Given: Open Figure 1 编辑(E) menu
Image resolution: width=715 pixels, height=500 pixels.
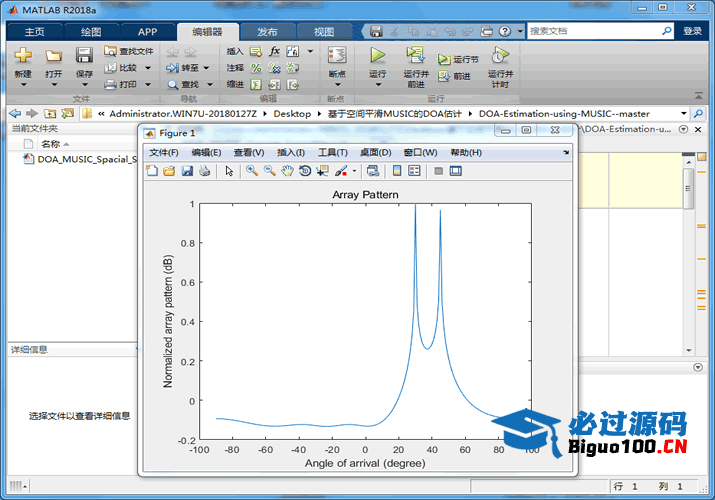Looking at the screenshot, I should click(206, 153).
